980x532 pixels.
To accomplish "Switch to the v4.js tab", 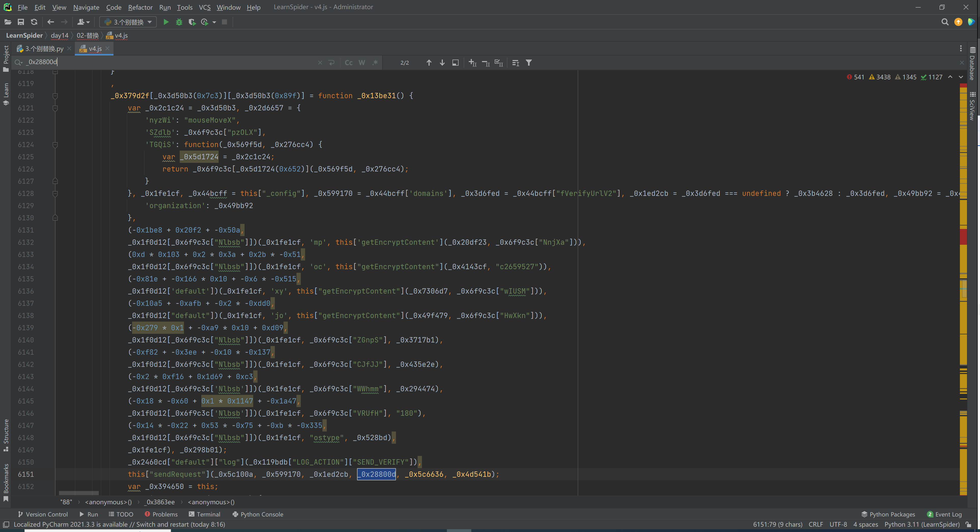I will point(94,49).
